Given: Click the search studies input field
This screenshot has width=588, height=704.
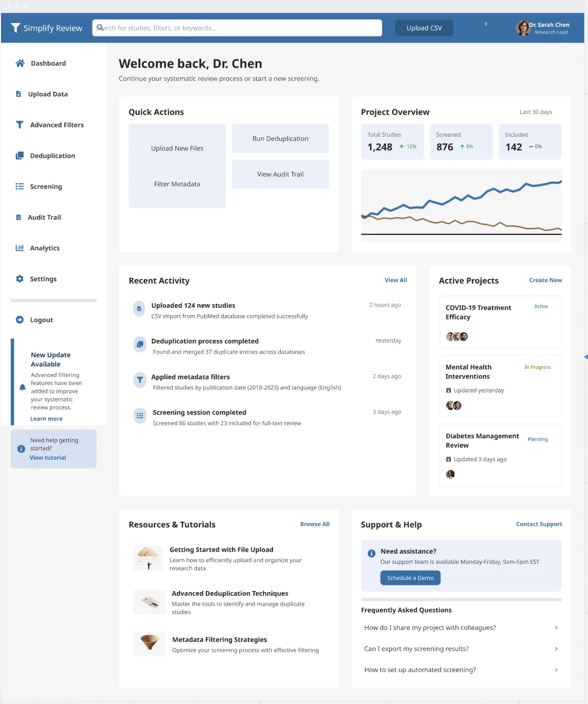Looking at the screenshot, I should tap(237, 28).
